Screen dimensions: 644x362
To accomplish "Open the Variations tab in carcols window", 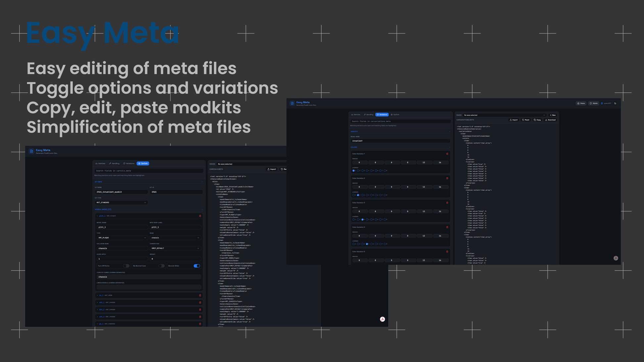I will (129, 163).
